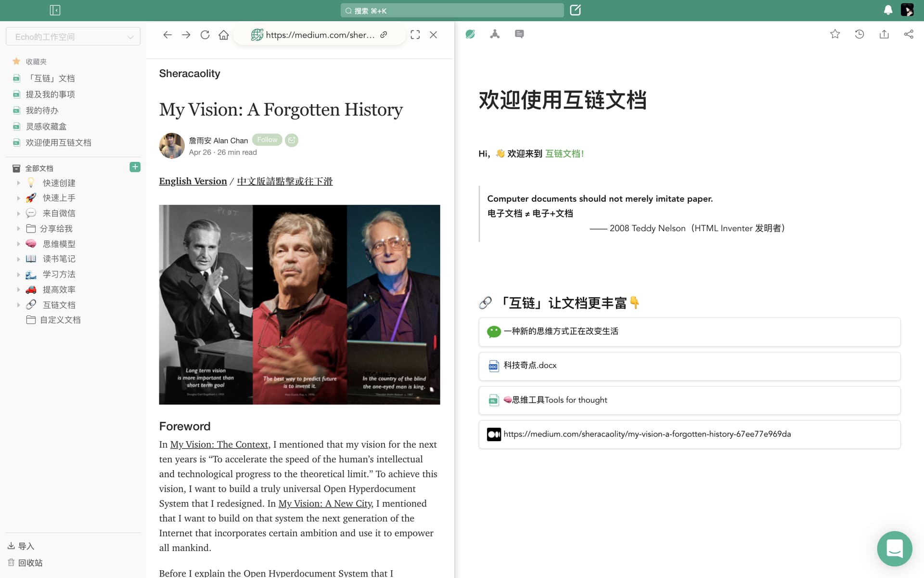Click the new document compose icon
The image size is (924, 578).
click(x=575, y=10)
